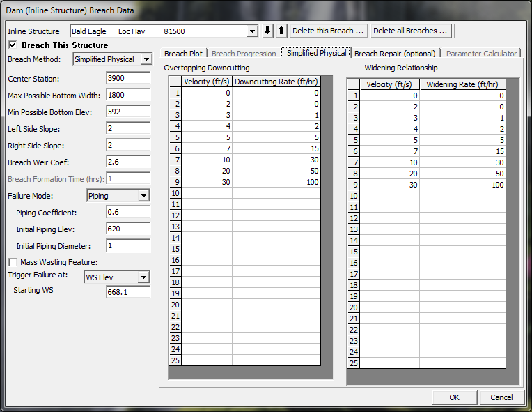
Task: Switch to the Breach Plot tab
Action: 184,54
